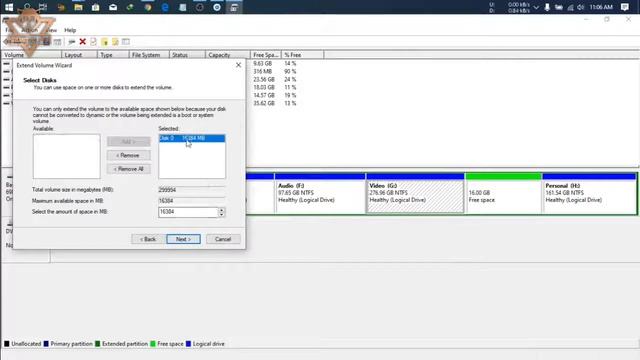Sort by the Free Space column header
Screen dimensions: 640x360
pyautogui.click(x=265, y=55)
